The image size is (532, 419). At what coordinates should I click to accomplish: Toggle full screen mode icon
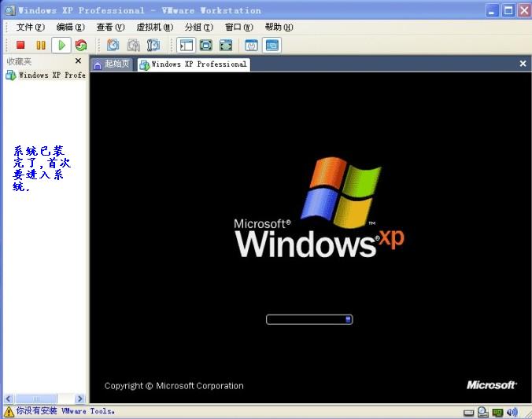pyautogui.click(x=206, y=46)
